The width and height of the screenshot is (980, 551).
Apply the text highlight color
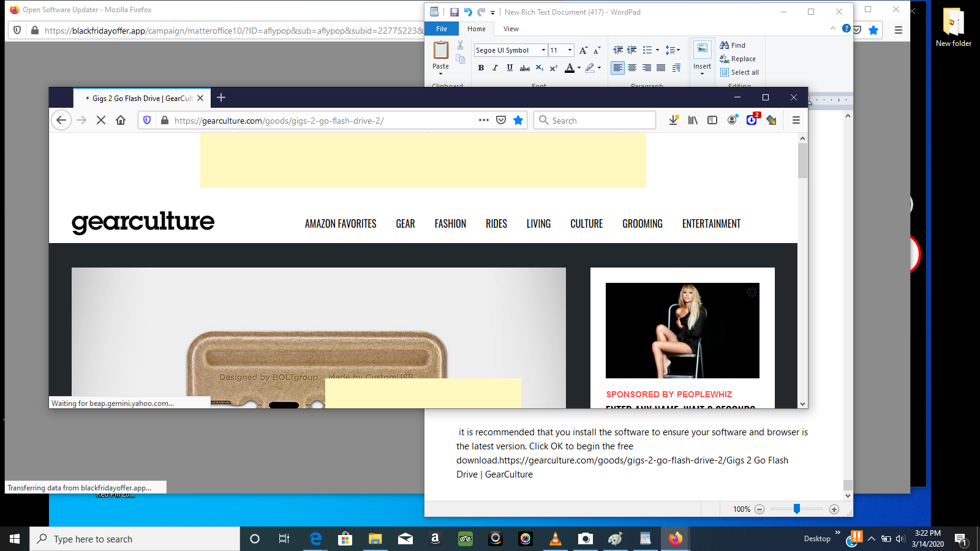pyautogui.click(x=590, y=68)
